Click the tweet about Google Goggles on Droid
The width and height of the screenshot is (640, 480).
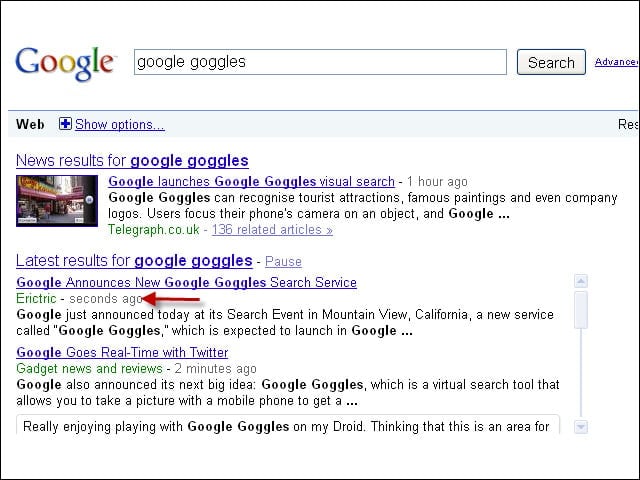click(288, 425)
